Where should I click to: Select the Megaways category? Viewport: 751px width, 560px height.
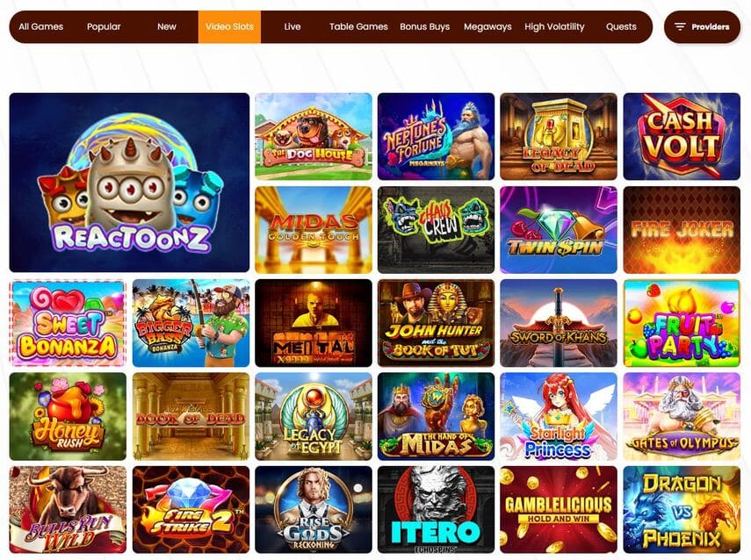(x=487, y=27)
